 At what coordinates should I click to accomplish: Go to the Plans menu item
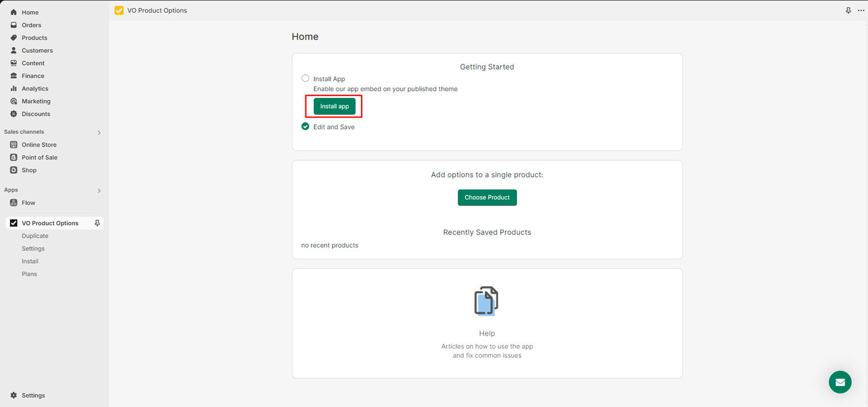(x=29, y=274)
